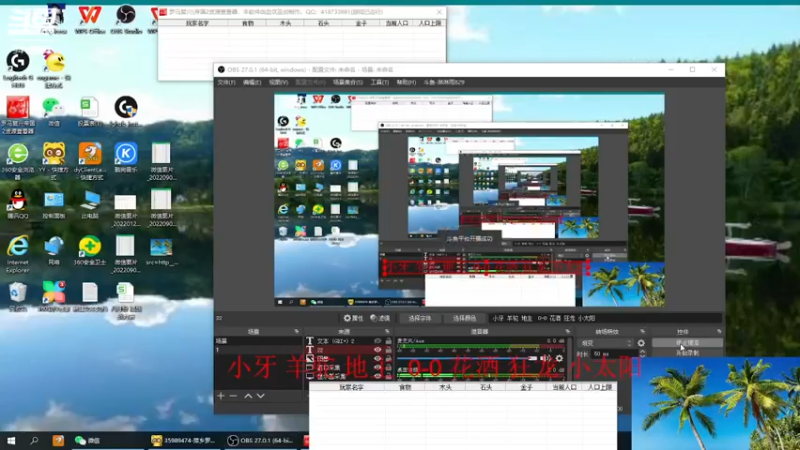Click the source text field containing 小牙 羊驼

[605, 318]
